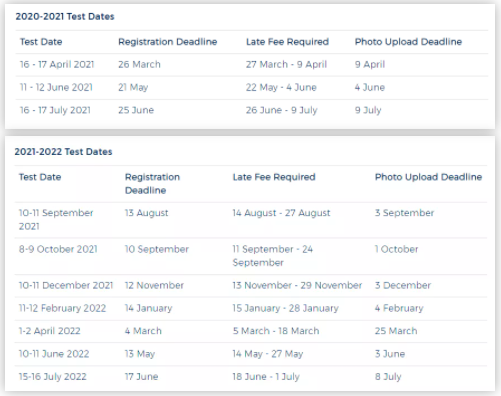Image resolution: width=501 pixels, height=396 pixels.
Task: Click the 8-9 October 2021 test date
Action: pos(58,249)
